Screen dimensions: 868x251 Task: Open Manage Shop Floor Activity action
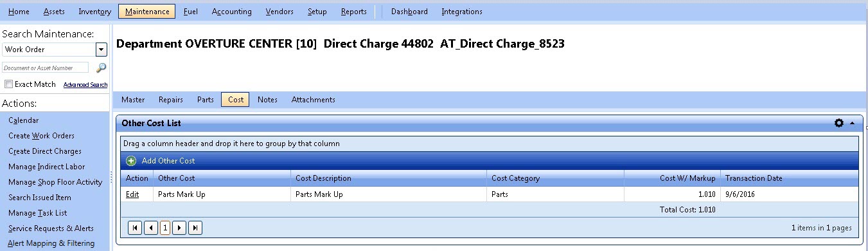(55, 182)
